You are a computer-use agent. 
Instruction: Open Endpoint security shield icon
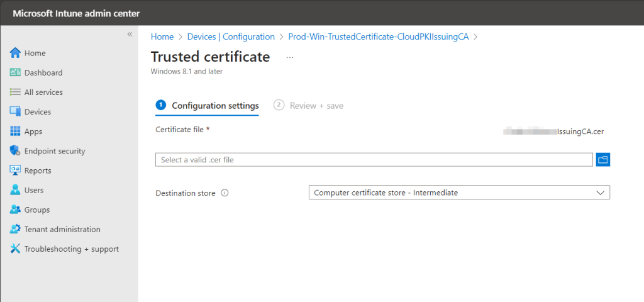point(15,151)
